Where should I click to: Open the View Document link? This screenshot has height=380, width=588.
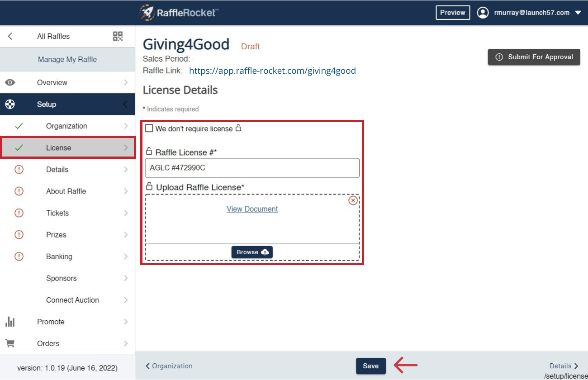coord(252,209)
